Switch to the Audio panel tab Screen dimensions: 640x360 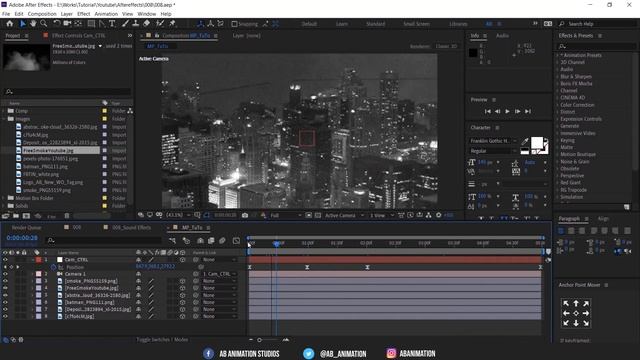pyautogui.click(x=502, y=36)
